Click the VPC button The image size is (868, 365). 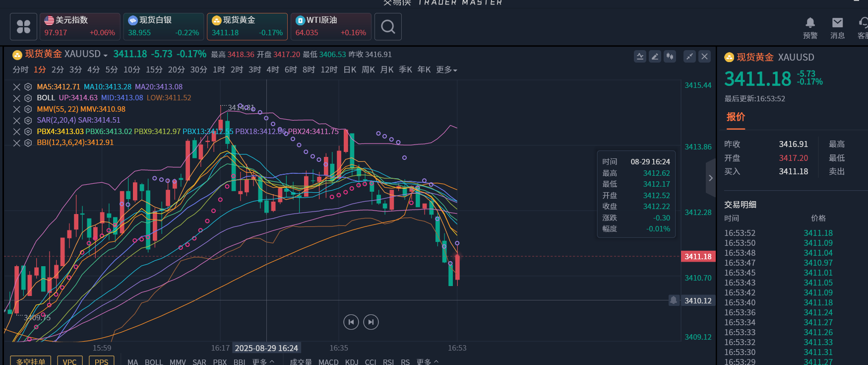(x=70, y=361)
